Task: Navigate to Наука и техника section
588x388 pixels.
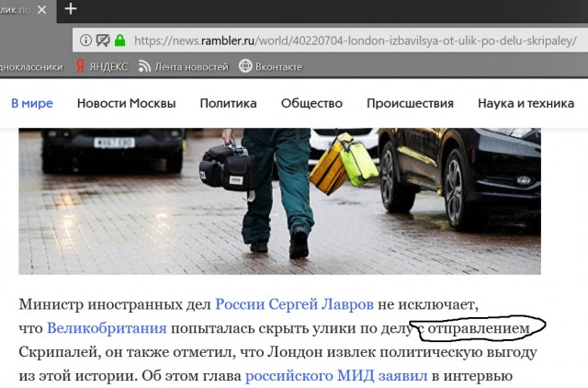Action: click(x=526, y=103)
